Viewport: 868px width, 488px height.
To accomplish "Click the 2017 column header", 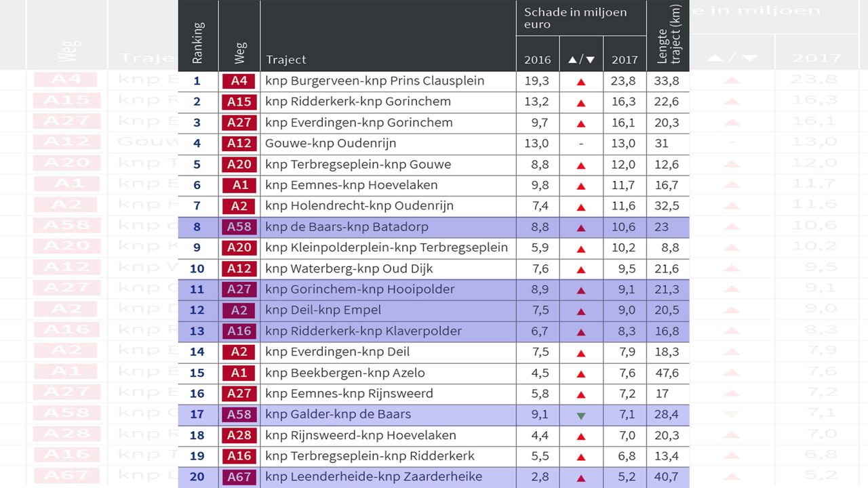I will tap(624, 60).
